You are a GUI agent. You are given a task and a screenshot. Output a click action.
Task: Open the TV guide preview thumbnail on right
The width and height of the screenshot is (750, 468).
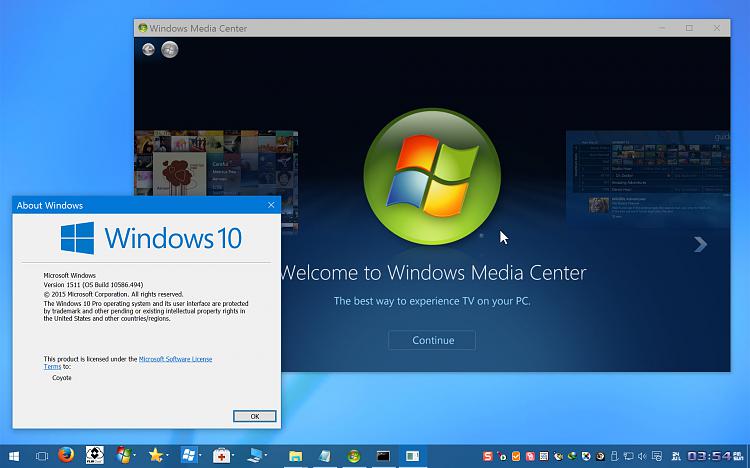point(648,177)
